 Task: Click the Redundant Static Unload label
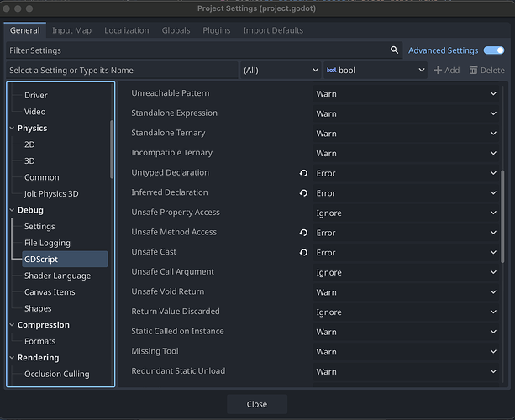click(x=178, y=370)
